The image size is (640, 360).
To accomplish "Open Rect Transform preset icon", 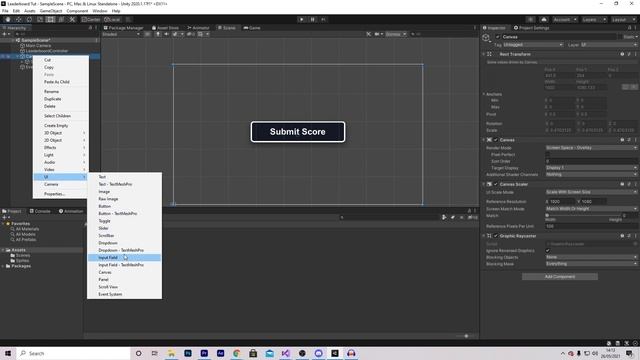I will tap(629, 54).
